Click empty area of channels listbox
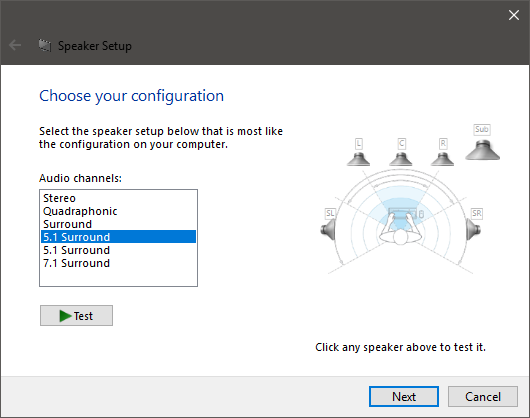530x418 pixels. [118, 278]
